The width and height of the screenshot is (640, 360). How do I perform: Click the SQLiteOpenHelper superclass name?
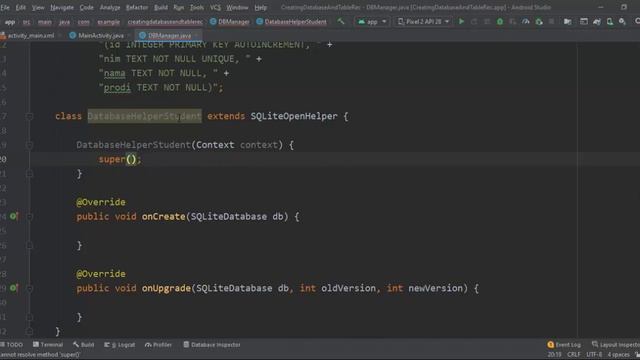tap(294, 116)
